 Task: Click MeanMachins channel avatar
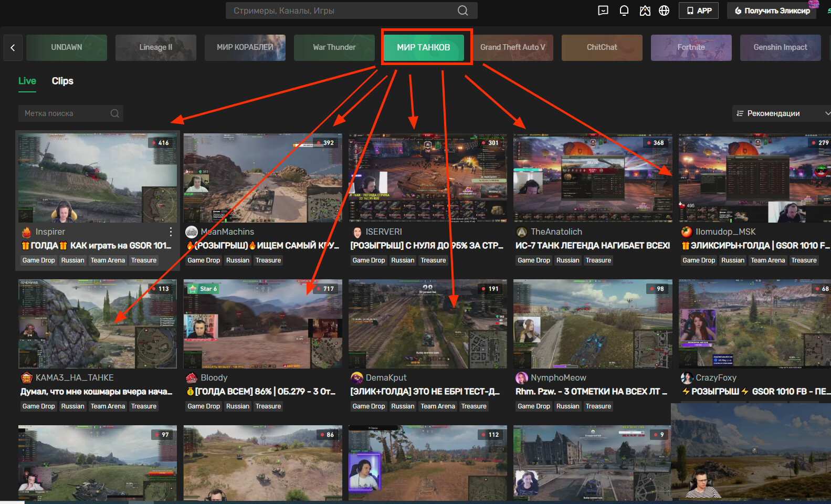[192, 232]
